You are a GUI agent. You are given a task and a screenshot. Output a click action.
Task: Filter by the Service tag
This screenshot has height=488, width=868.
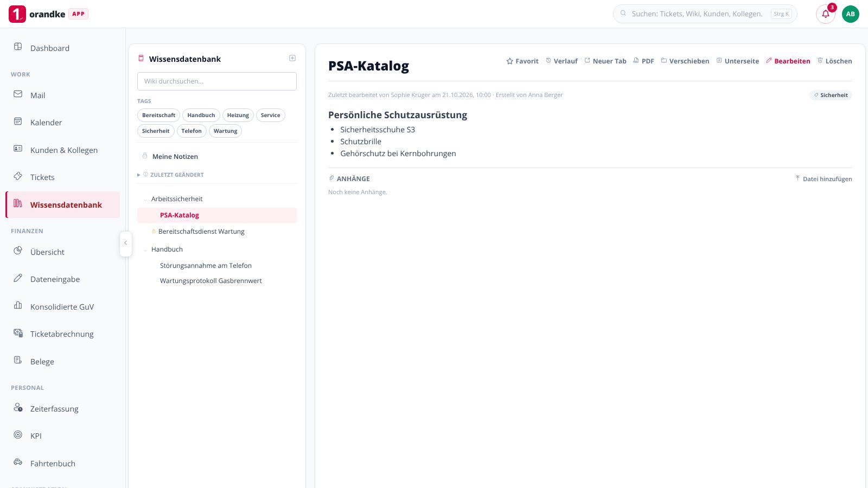[270, 115]
